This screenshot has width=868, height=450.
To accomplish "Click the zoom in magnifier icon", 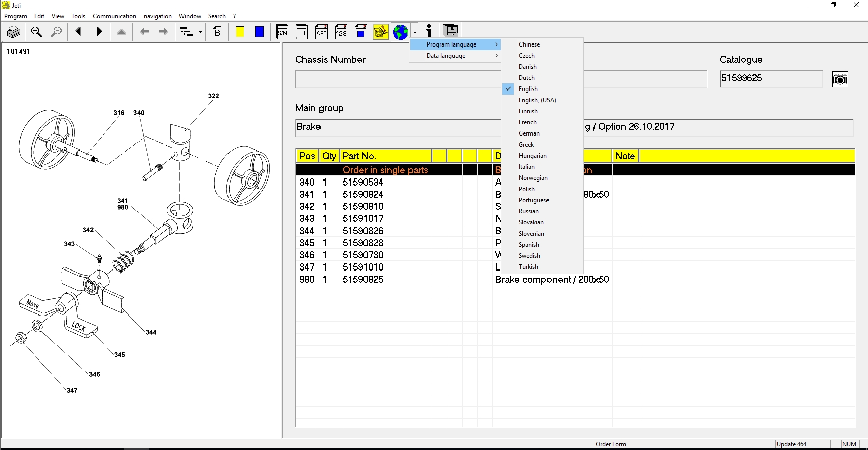I will pyautogui.click(x=36, y=32).
